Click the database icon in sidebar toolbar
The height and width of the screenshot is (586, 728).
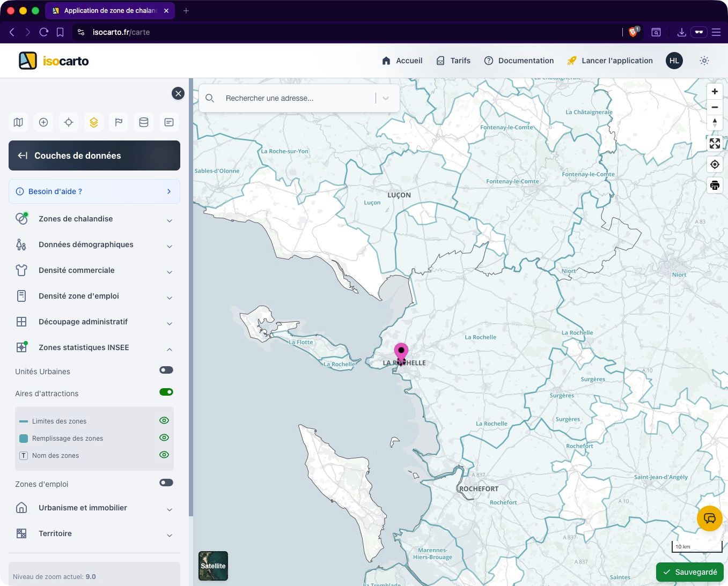[144, 122]
